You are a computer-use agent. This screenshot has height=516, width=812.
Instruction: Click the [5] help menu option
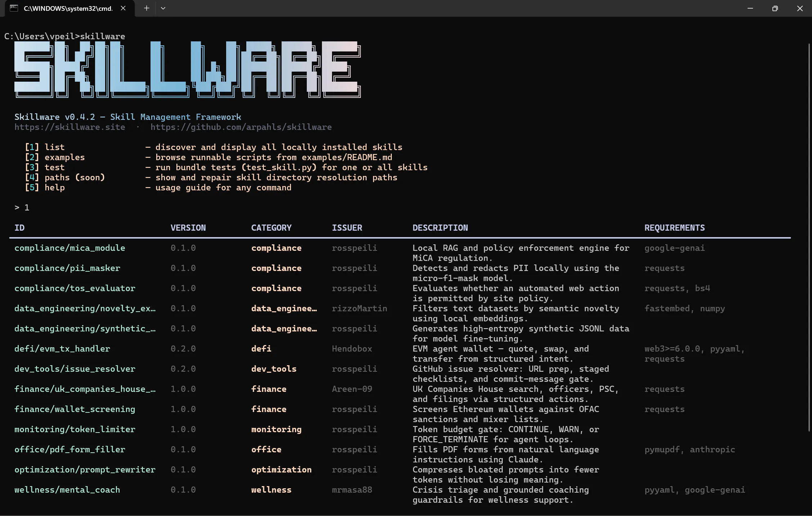(45, 187)
